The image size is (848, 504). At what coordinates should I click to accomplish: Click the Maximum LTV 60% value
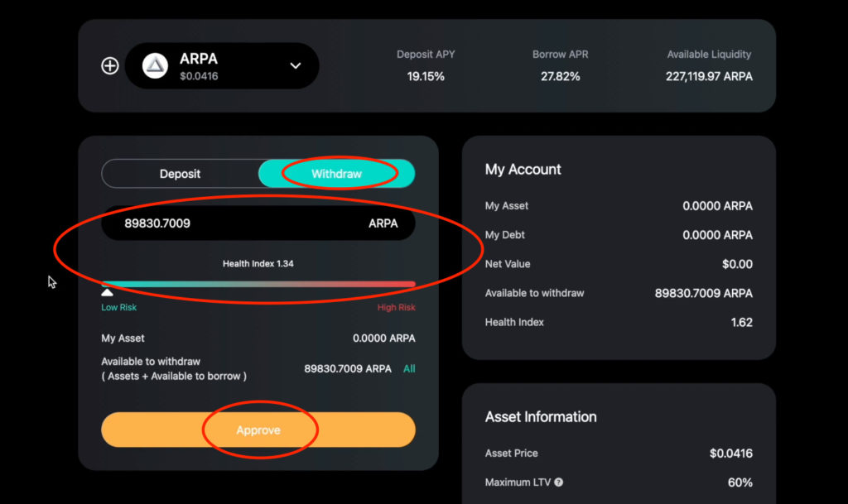[x=740, y=482]
